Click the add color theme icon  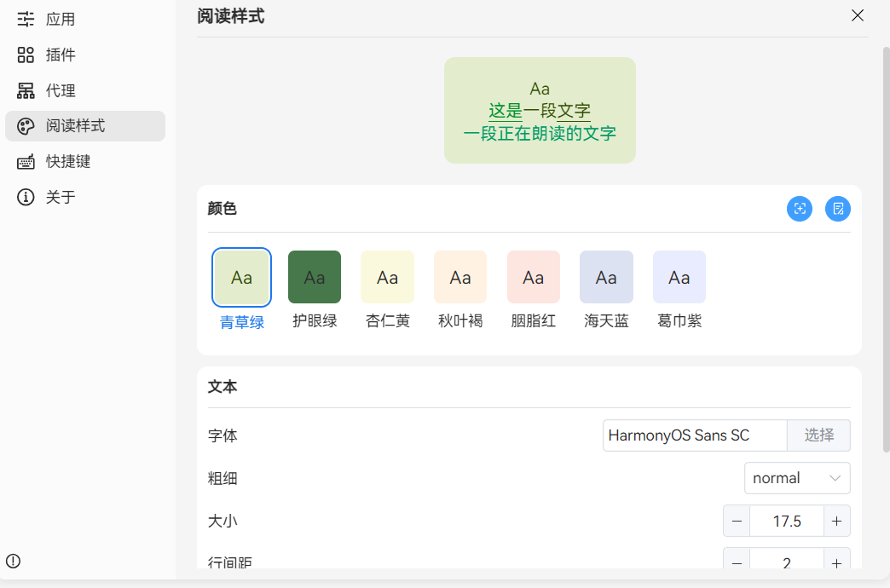point(800,209)
